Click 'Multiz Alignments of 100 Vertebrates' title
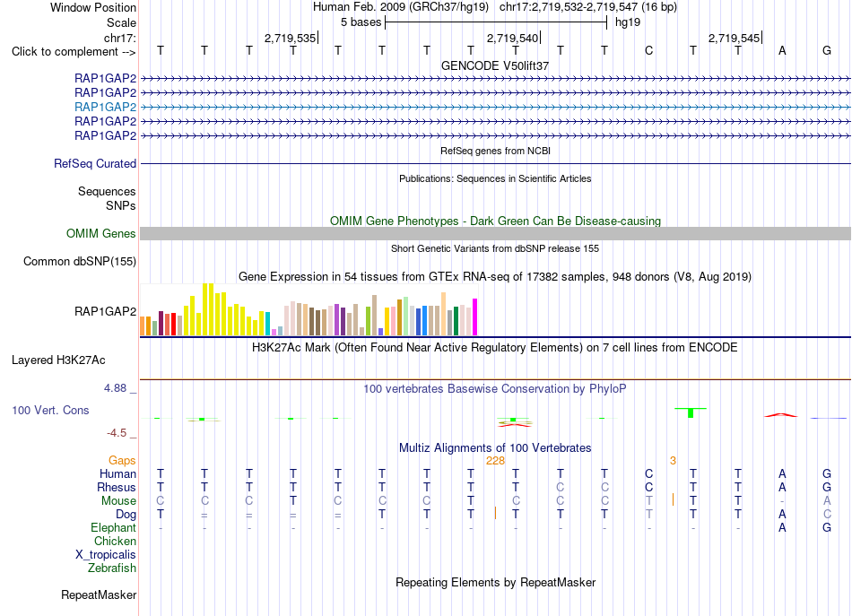Image resolution: width=852 pixels, height=616 pixels. (495, 448)
